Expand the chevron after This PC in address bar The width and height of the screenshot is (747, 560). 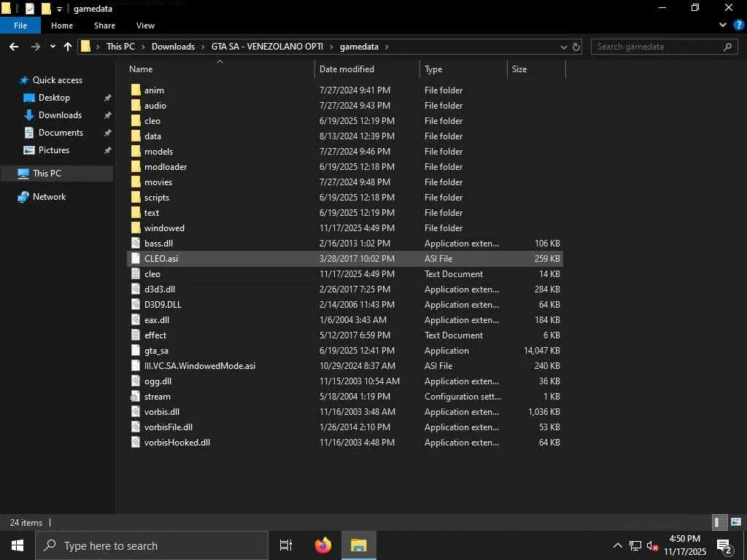143,47
